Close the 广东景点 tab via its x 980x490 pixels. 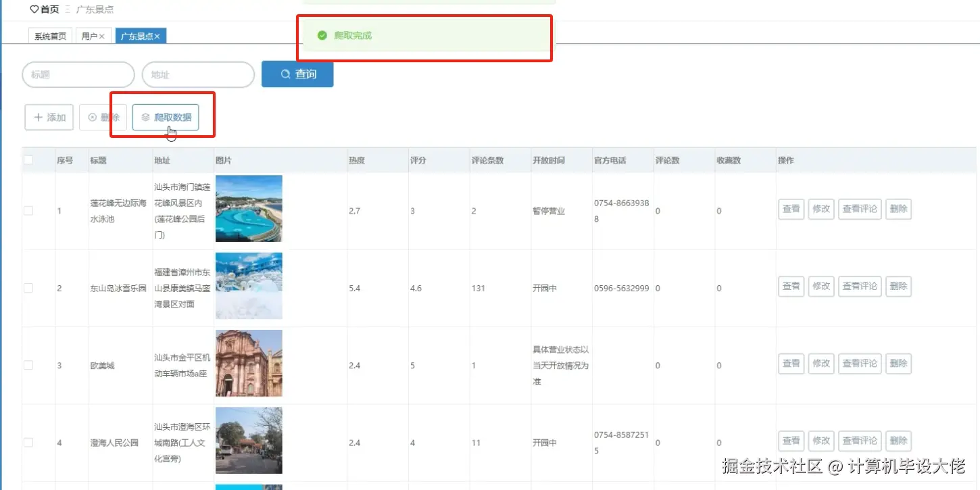click(x=157, y=36)
